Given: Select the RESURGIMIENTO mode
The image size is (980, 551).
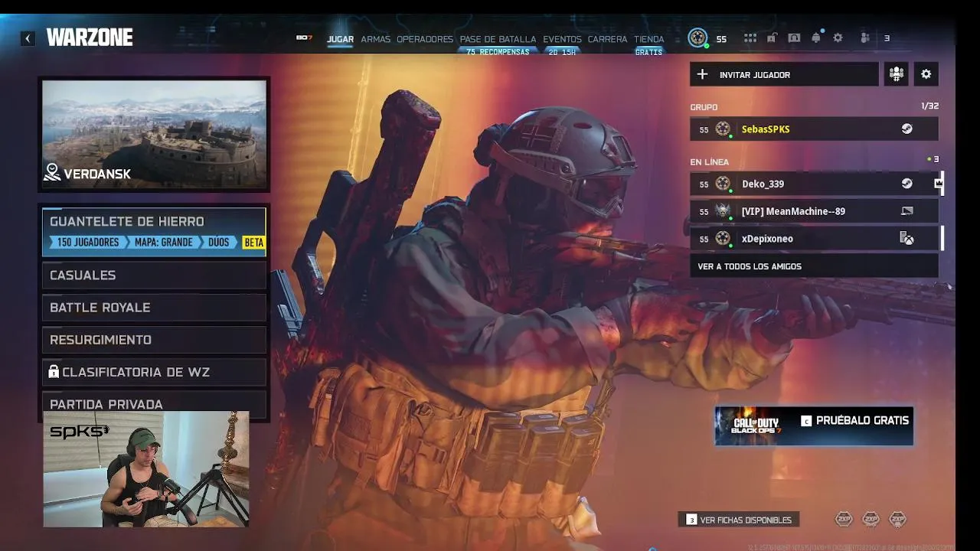Looking at the screenshot, I should point(154,339).
